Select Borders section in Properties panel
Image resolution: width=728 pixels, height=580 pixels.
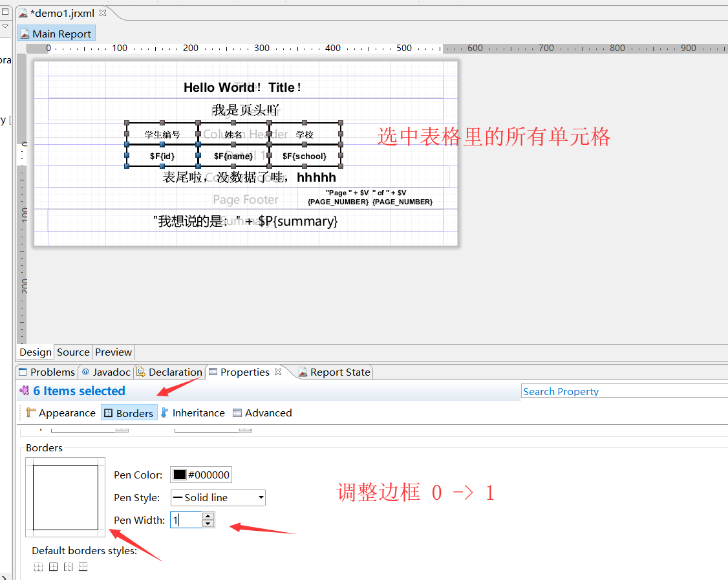coord(129,413)
